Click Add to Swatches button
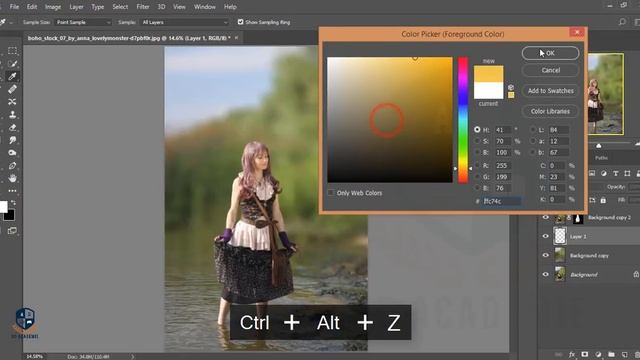Image resolution: width=640 pixels, height=360 pixels. (550, 91)
